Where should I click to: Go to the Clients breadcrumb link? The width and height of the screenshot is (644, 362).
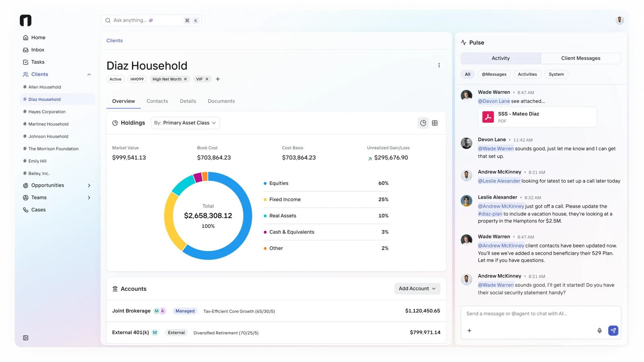(114, 41)
